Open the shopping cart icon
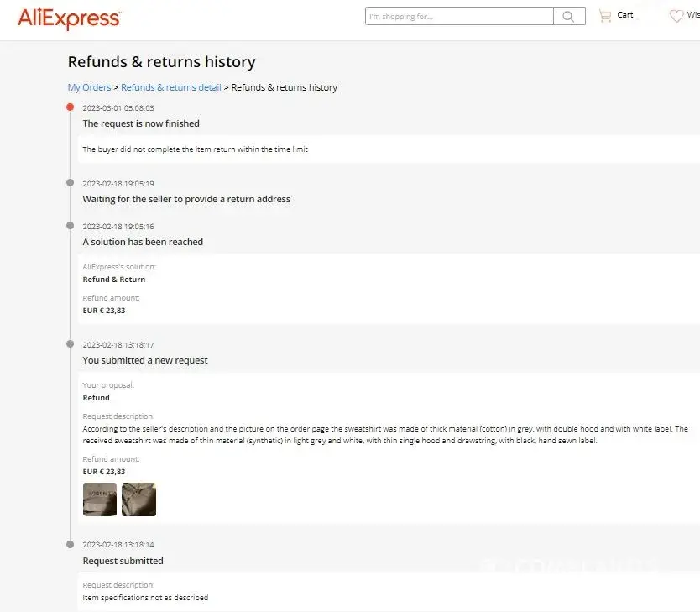 click(x=604, y=16)
